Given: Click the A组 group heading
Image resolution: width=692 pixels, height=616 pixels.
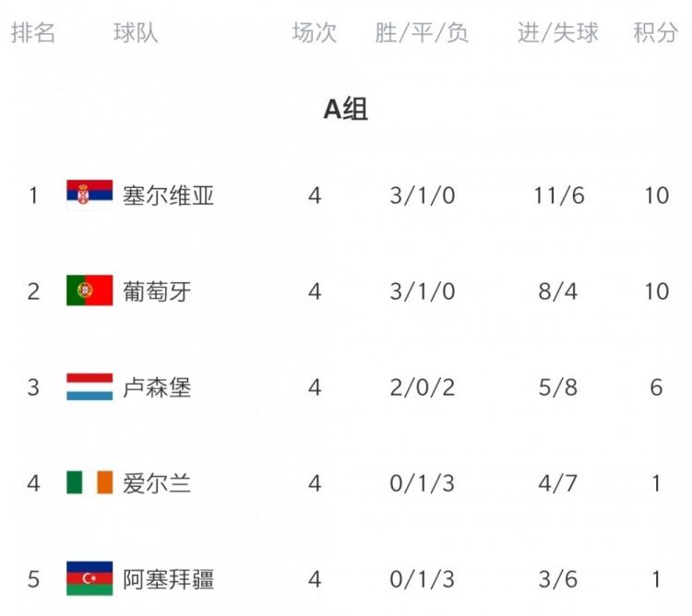Looking at the screenshot, I should pyautogui.click(x=346, y=110).
